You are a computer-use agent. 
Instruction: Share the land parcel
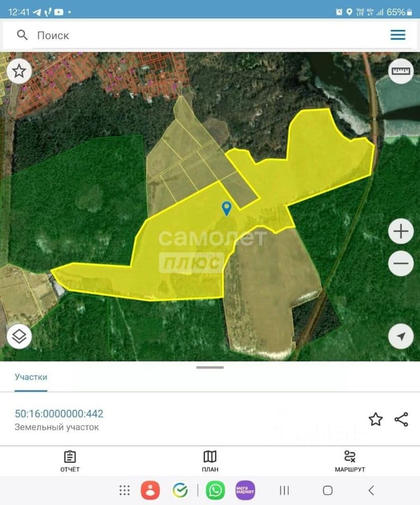[x=401, y=419]
